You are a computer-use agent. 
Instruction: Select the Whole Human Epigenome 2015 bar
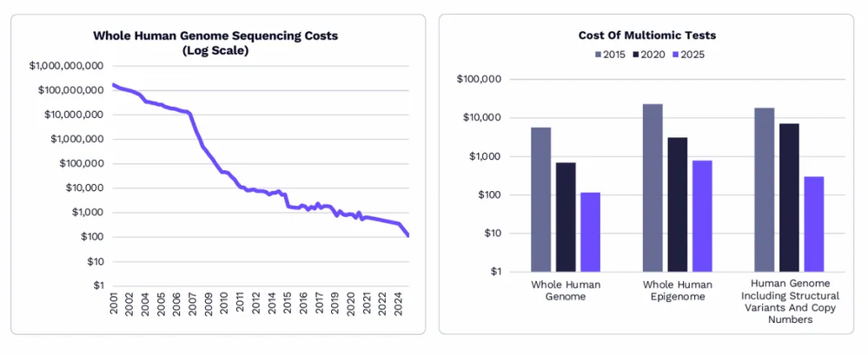pos(653,187)
